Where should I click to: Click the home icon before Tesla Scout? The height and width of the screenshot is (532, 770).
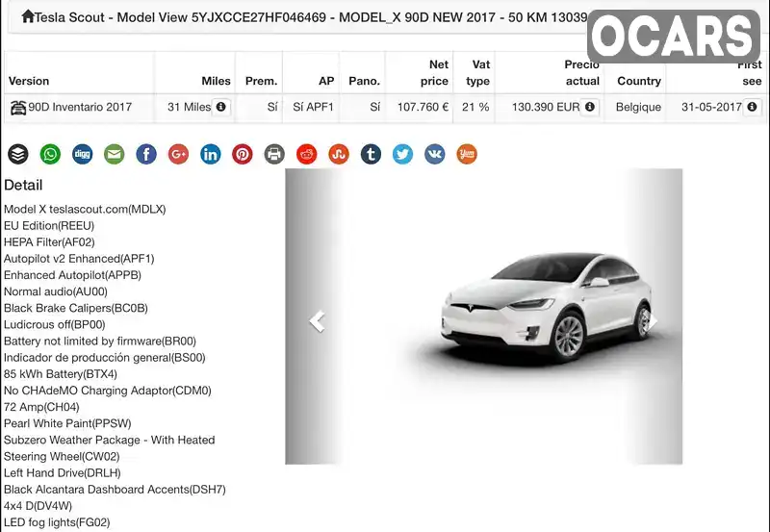click(28, 16)
